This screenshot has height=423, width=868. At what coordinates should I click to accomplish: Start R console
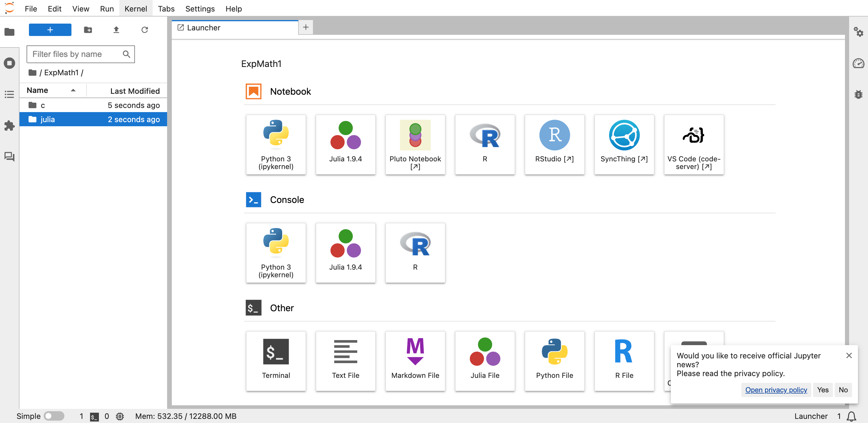pyautogui.click(x=415, y=253)
